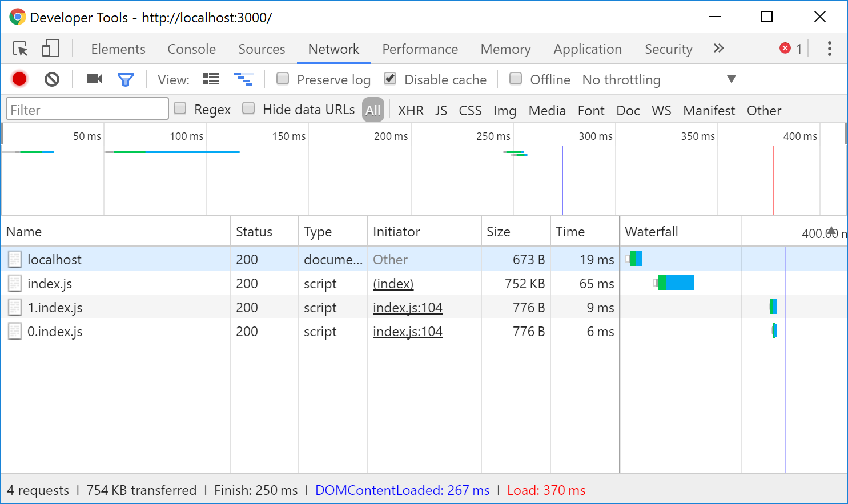Viewport: 848px width, 504px height.
Task: Filter requests by XHR type
Action: [411, 111]
